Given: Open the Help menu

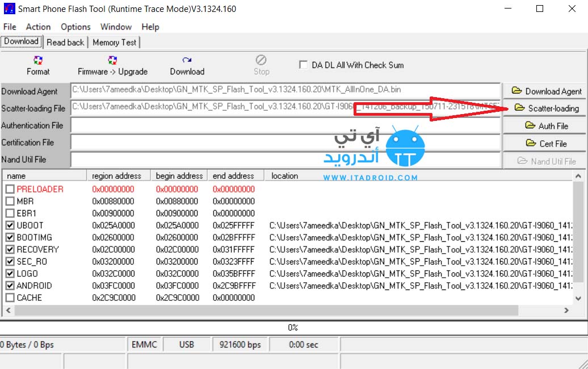Looking at the screenshot, I should point(150,27).
